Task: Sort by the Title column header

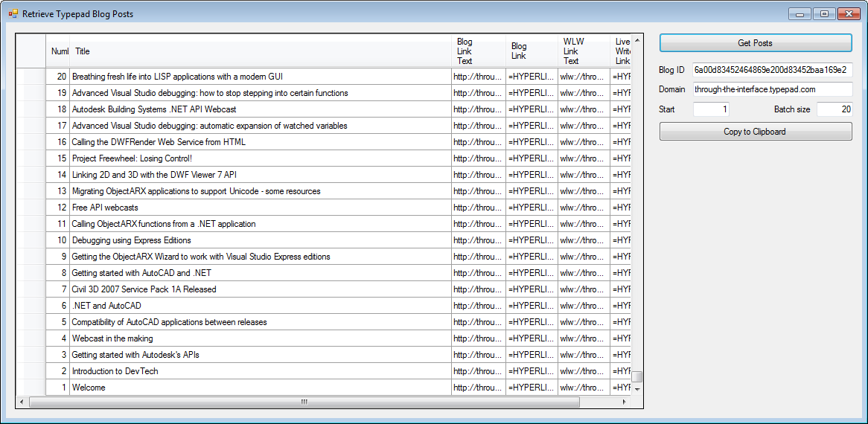Action: click(261, 51)
